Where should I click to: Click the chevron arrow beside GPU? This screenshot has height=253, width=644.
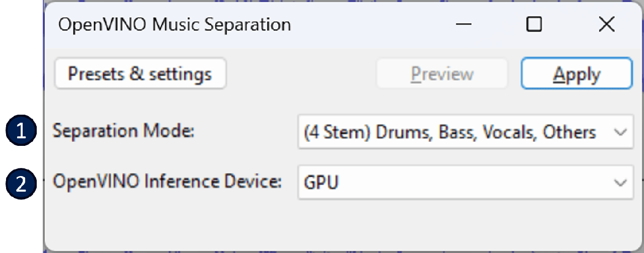pyautogui.click(x=620, y=183)
